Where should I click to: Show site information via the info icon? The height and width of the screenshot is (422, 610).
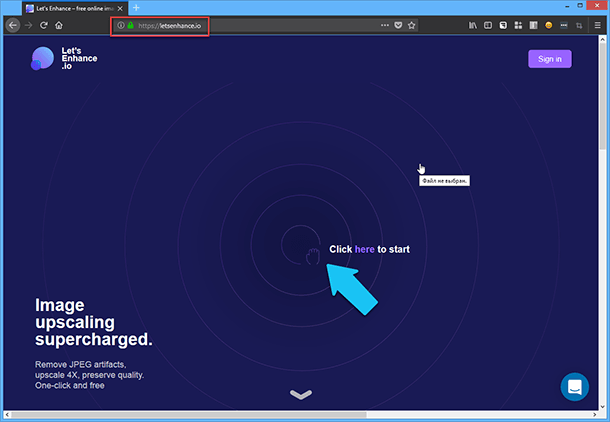click(121, 25)
